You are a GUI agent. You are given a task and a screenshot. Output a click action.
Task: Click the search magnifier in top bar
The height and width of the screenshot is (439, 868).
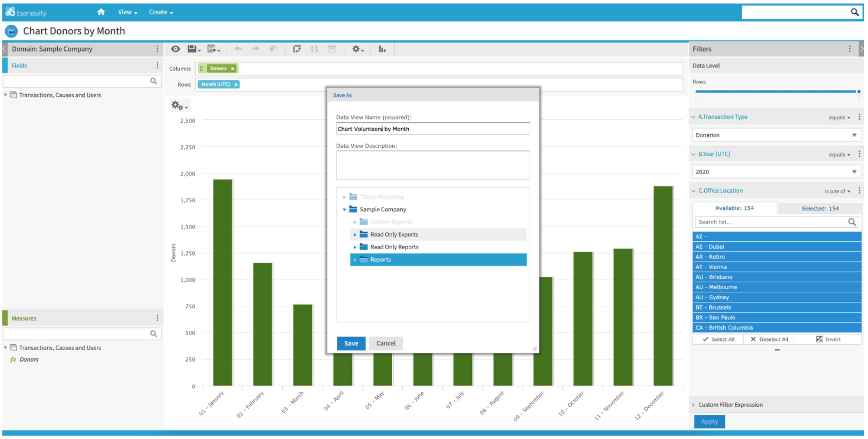coord(854,12)
